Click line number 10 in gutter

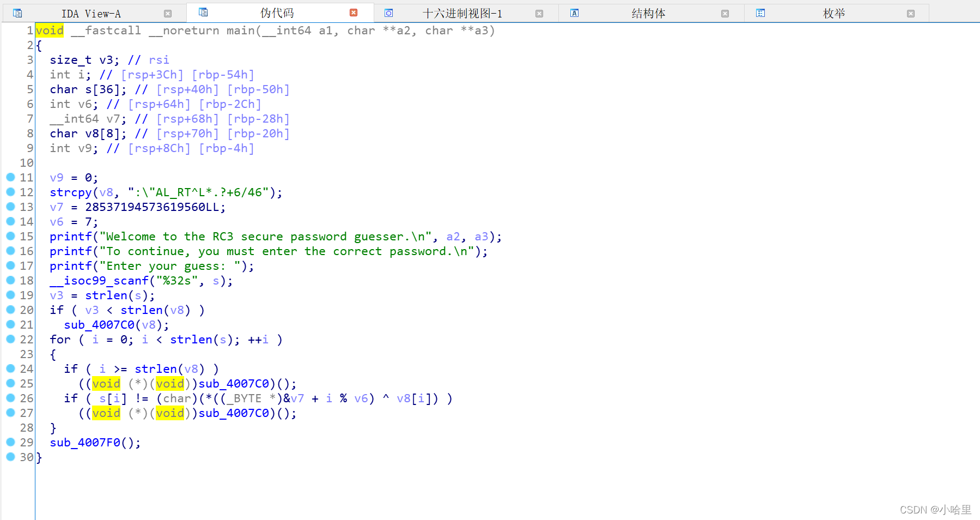pyautogui.click(x=27, y=163)
